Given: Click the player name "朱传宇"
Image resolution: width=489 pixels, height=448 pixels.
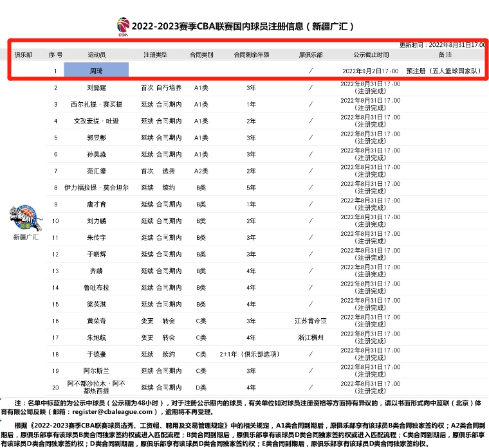Looking at the screenshot, I should click(97, 238).
